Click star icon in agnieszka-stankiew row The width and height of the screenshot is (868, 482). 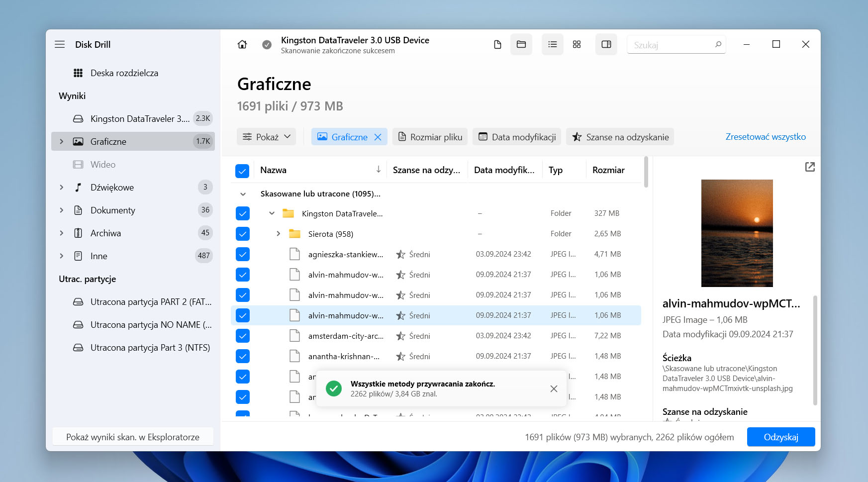(x=400, y=254)
